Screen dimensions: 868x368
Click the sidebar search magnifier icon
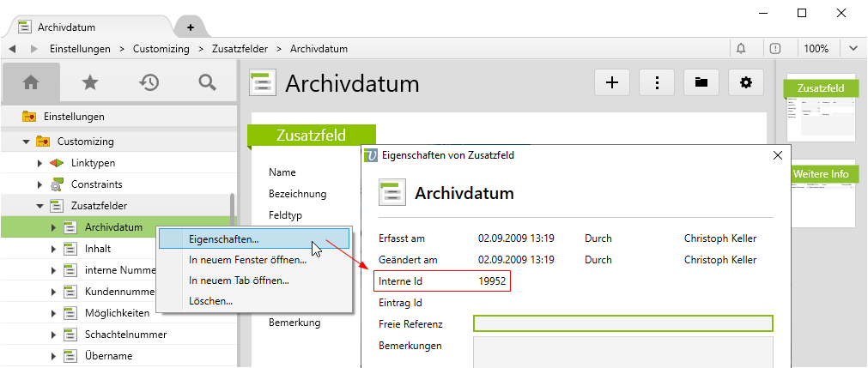point(207,82)
